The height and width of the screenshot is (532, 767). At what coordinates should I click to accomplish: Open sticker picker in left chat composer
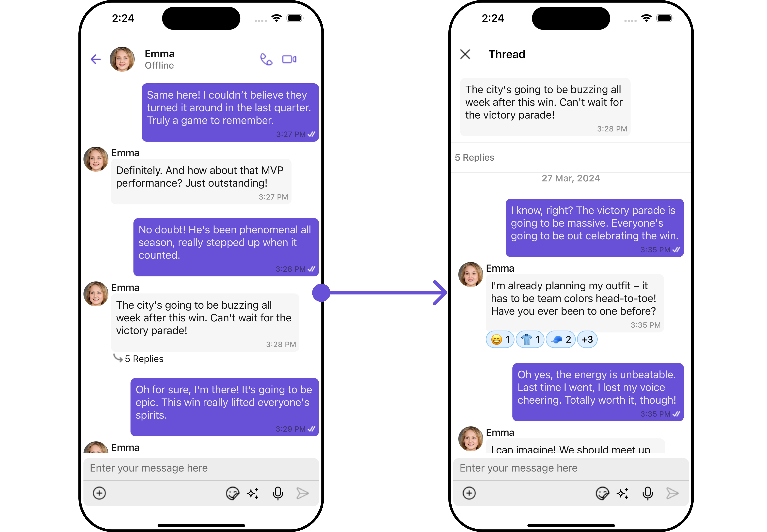click(232, 493)
